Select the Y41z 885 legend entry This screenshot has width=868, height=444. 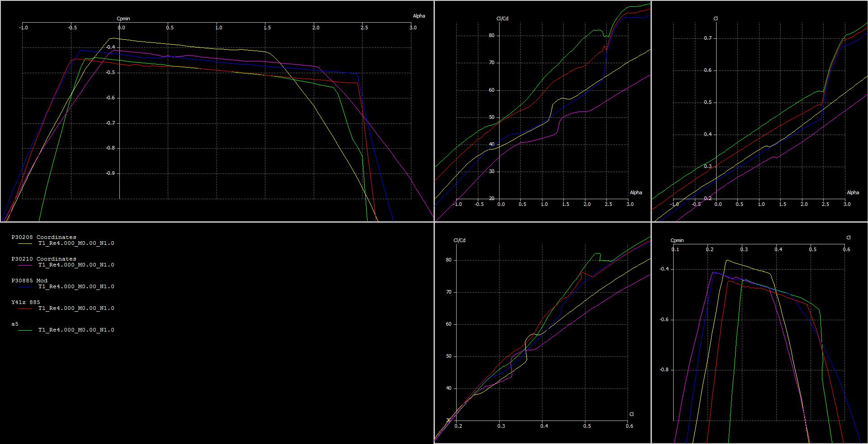point(26,302)
